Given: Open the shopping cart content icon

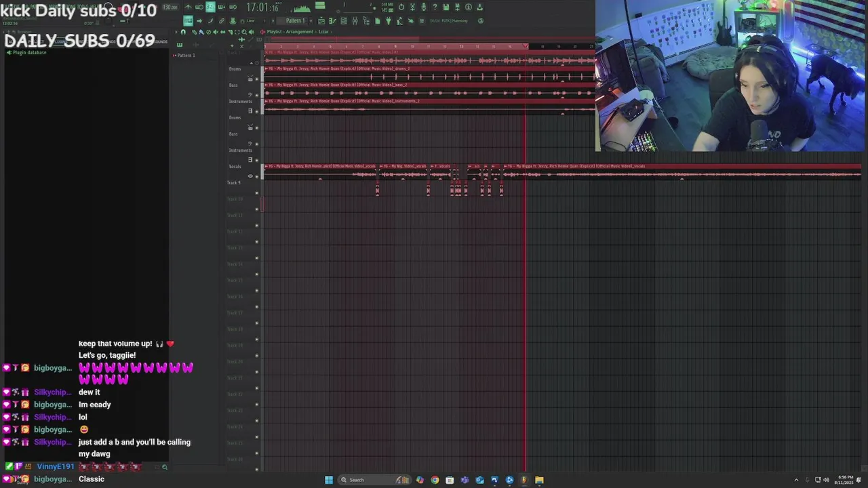Looking at the screenshot, I should (x=422, y=20).
